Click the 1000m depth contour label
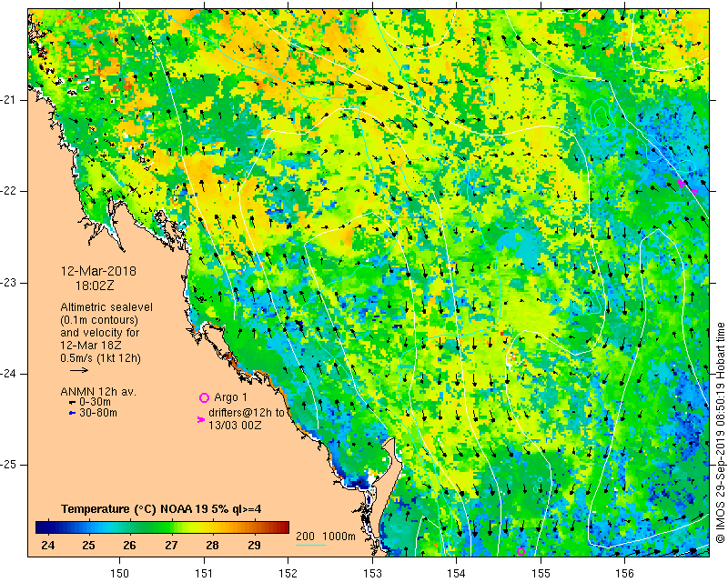The height and width of the screenshot is (582, 728). pyautogui.click(x=339, y=537)
